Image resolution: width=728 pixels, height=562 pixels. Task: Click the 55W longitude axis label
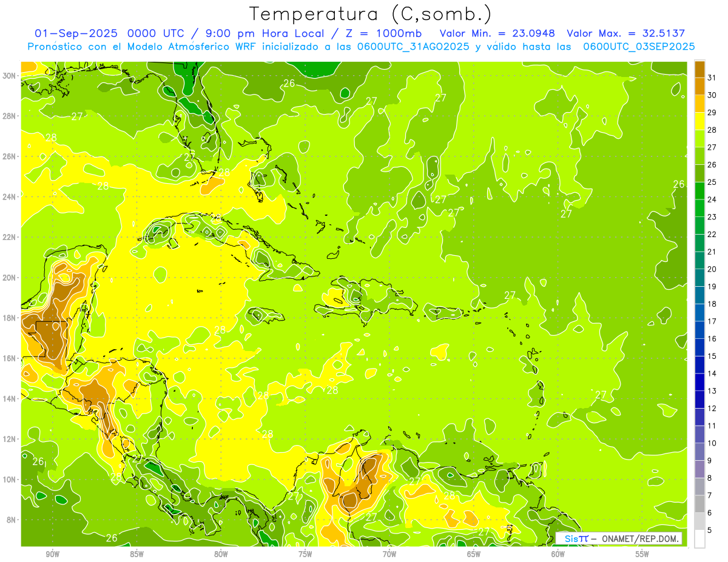pos(642,554)
